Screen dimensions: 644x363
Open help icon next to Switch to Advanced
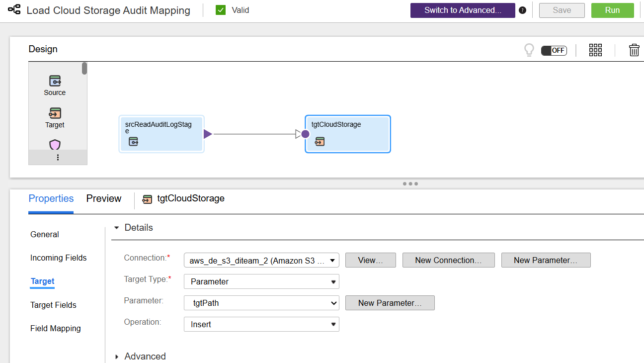coord(522,10)
